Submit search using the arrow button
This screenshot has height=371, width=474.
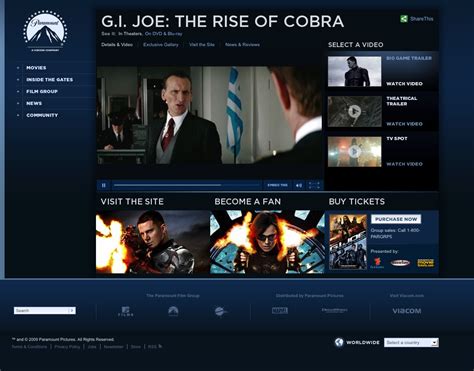tap(71, 310)
